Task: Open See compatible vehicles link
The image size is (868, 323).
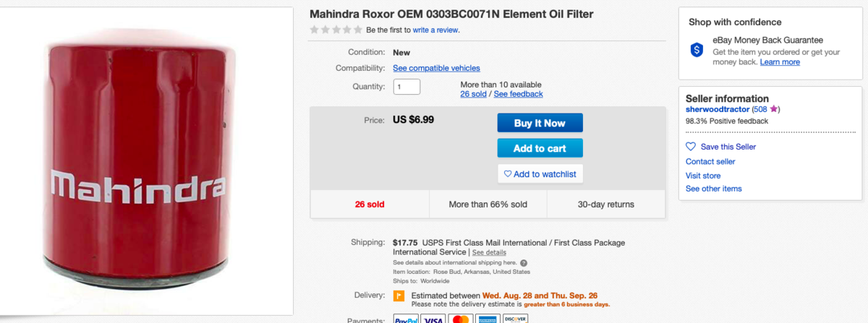Action: click(x=436, y=68)
